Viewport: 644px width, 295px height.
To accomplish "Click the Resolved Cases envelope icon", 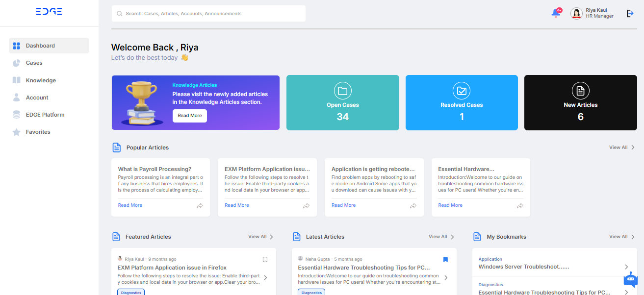I will [462, 91].
